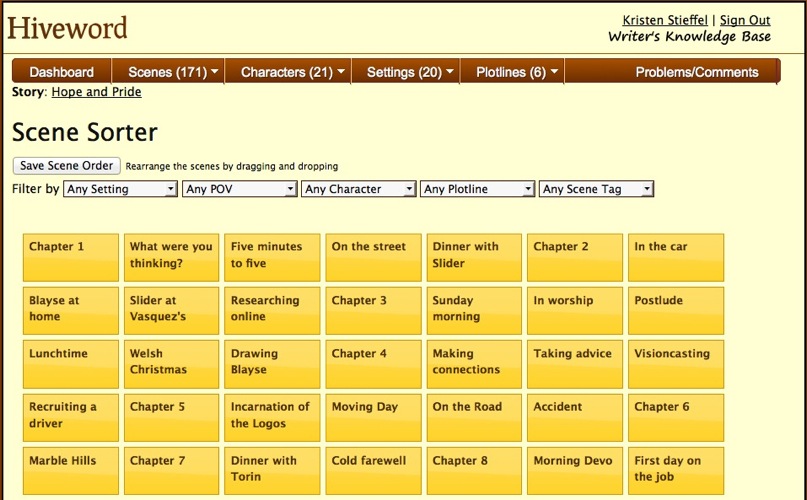This screenshot has height=500, width=807.
Task: Open the Problems/Comments page
Action: coord(696,72)
